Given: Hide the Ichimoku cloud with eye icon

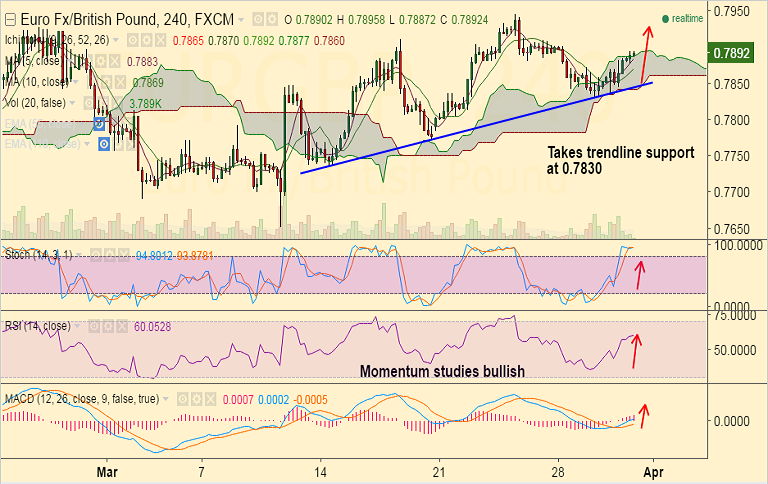Looking at the screenshot, I should click(x=133, y=40).
